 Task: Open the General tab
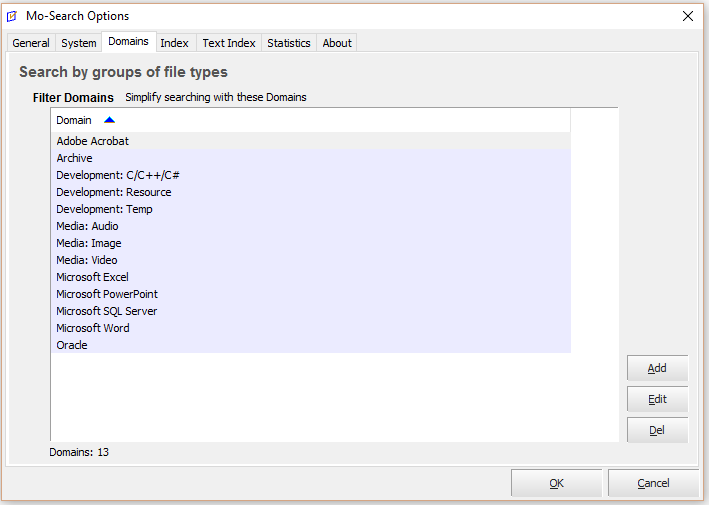pyautogui.click(x=31, y=43)
